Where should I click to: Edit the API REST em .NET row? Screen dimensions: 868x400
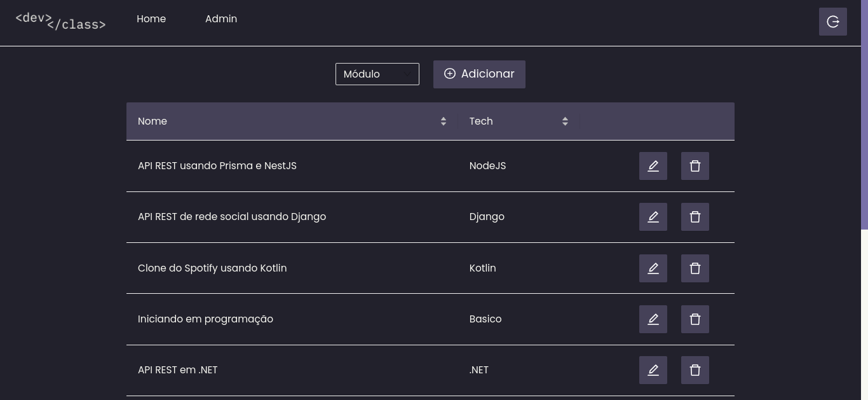(653, 370)
